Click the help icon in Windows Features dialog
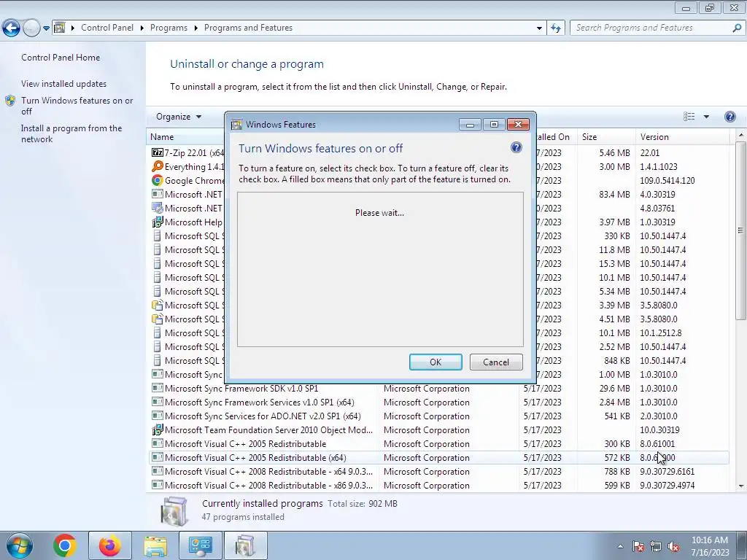 [x=516, y=147]
